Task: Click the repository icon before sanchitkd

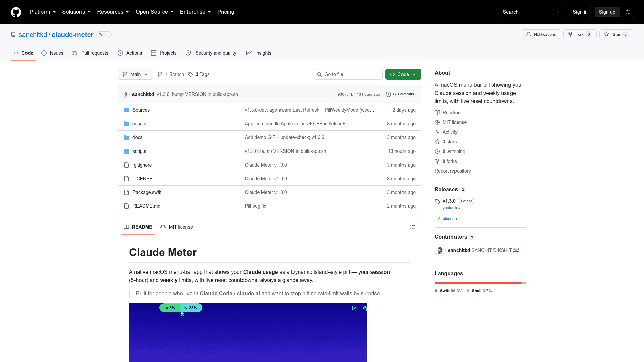Action: tap(13, 35)
